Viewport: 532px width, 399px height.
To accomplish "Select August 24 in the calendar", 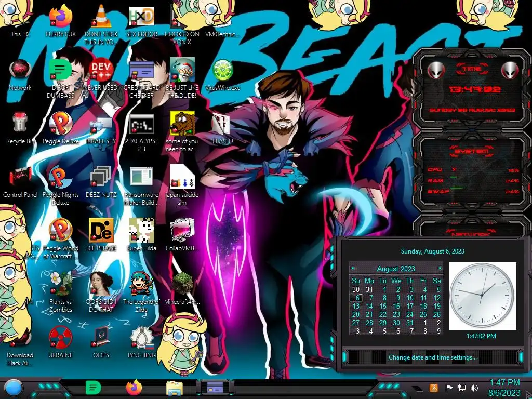I will point(410,314).
